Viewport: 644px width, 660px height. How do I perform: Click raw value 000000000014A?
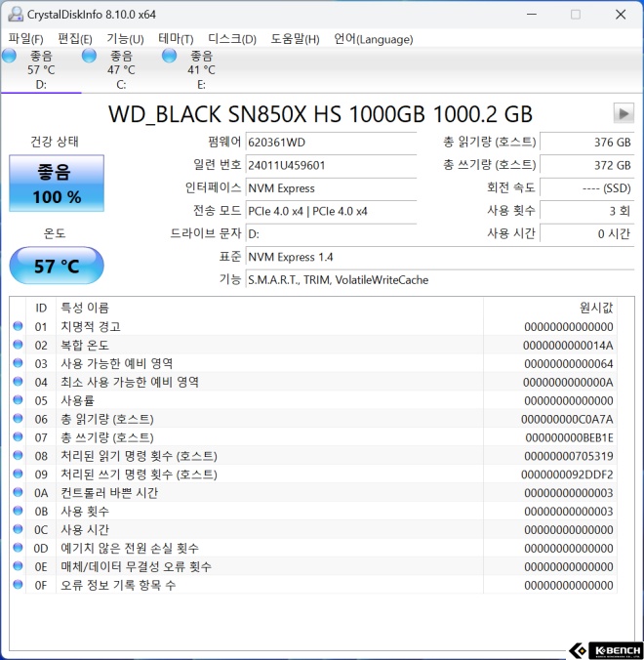click(x=568, y=346)
